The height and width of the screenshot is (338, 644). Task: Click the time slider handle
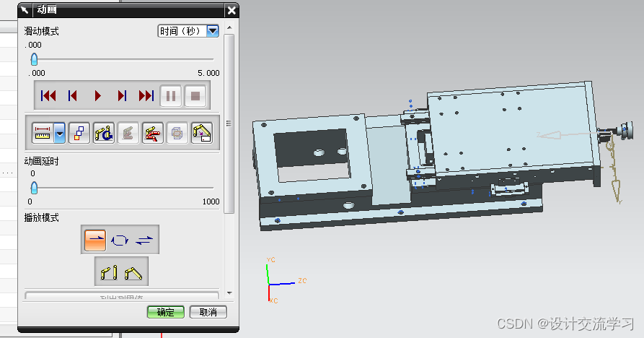(34, 59)
